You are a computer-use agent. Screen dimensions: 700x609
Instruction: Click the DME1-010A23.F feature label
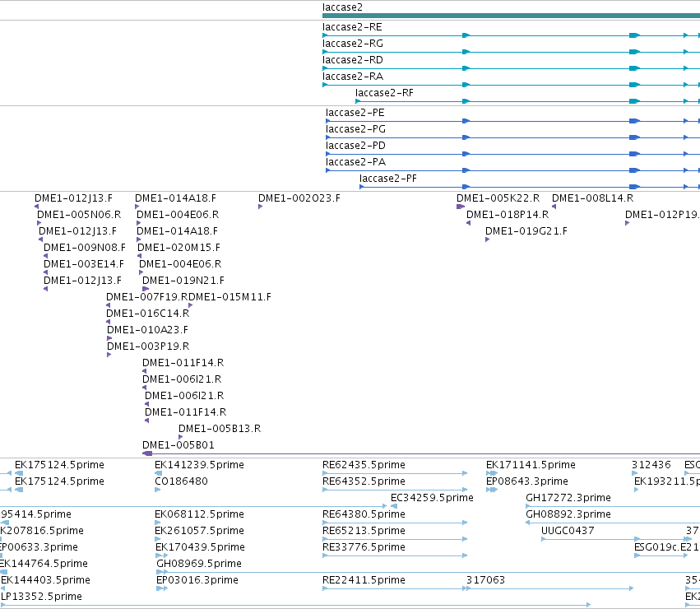[x=147, y=331]
